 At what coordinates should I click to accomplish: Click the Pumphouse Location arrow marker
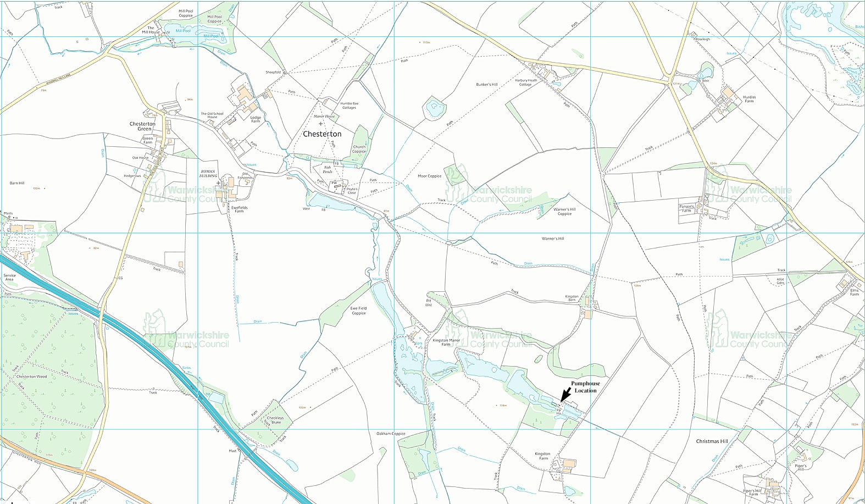click(x=564, y=395)
